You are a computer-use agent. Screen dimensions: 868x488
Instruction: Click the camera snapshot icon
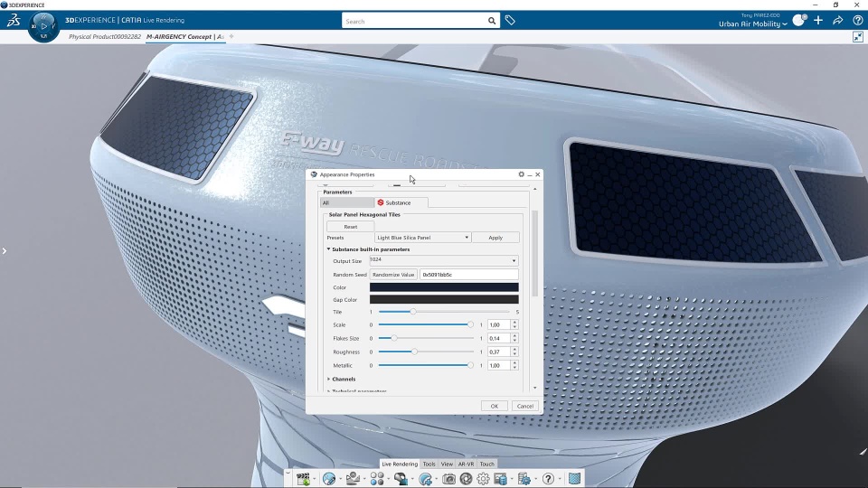point(449,479)
